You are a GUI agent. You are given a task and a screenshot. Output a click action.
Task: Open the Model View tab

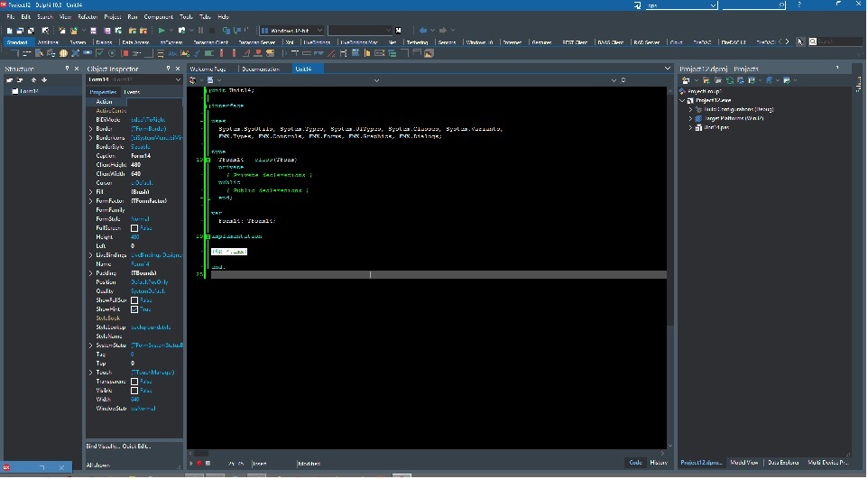(744, 463)
